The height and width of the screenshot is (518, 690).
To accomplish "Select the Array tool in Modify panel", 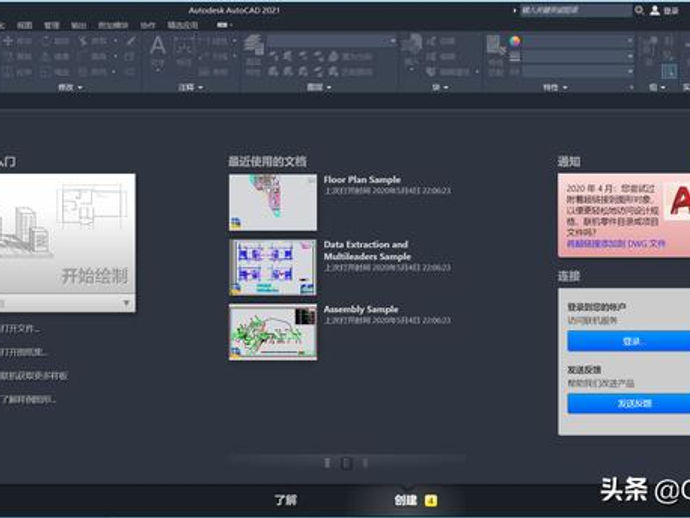I will point(93,72).
